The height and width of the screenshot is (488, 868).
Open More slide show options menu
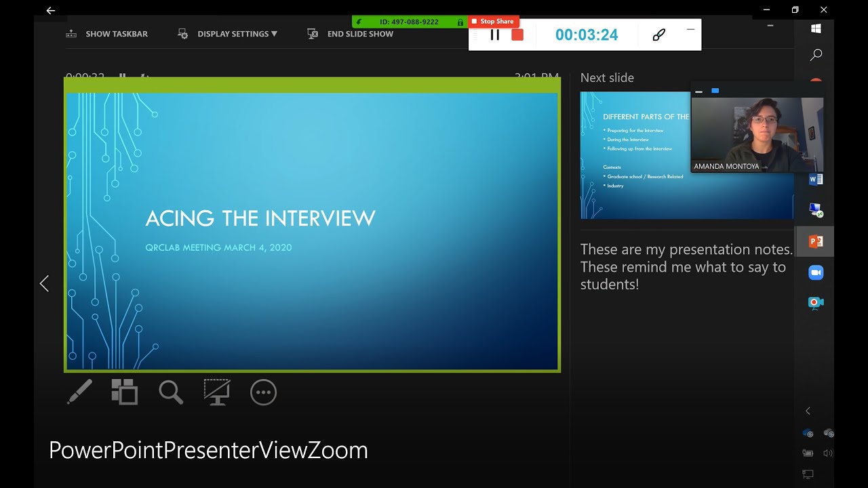click(x=263, y=392)
